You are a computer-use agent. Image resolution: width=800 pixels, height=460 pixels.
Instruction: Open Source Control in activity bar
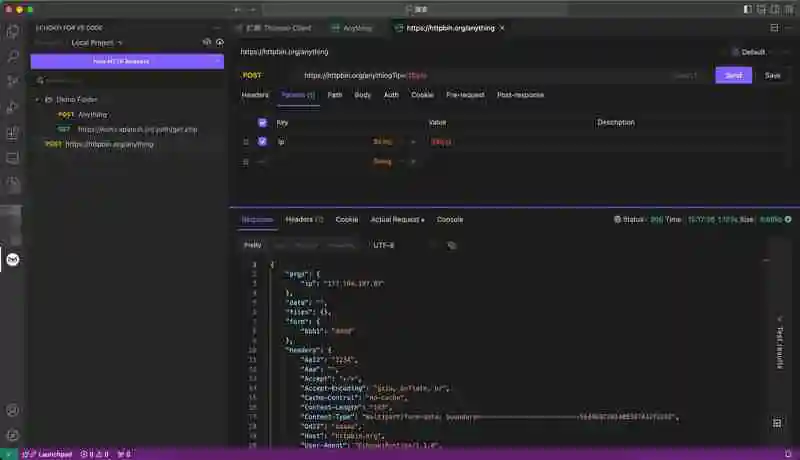13,82
